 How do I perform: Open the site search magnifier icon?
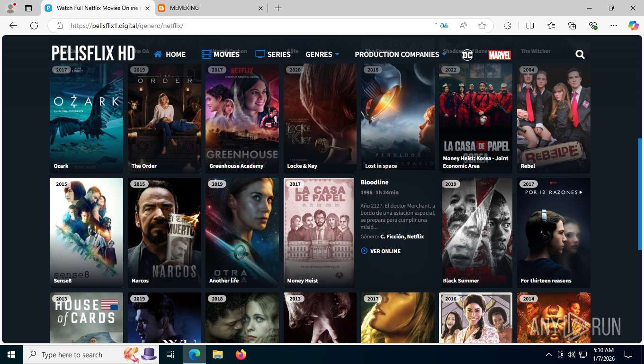pos(580,55)
